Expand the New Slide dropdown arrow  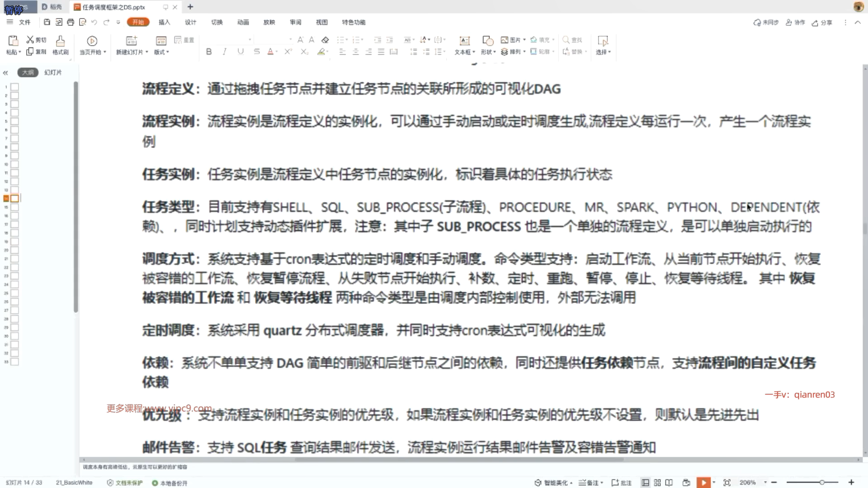coord(146,52)
